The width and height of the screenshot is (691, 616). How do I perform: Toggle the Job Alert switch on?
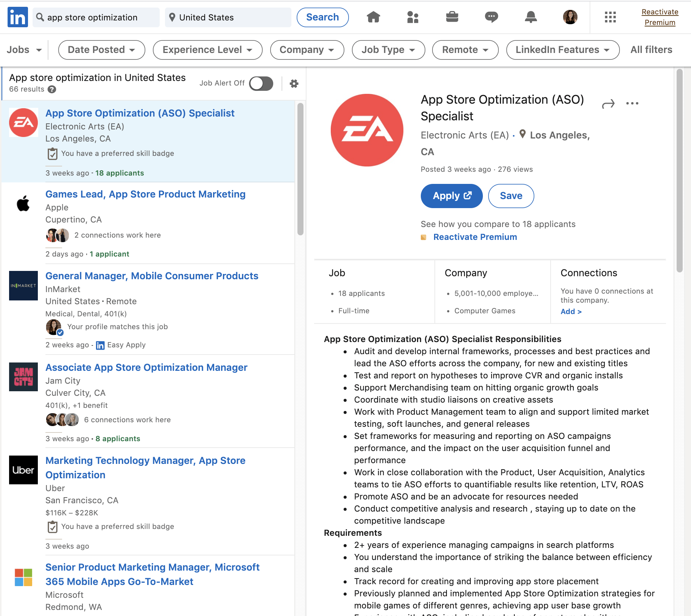(261, 84)
